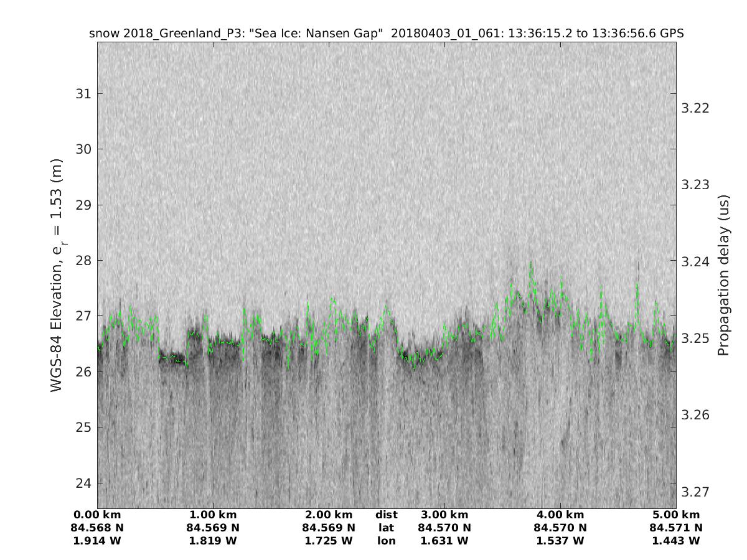
Task: Click the 1.537 W longitude label
Action: (x=560, y=541)
